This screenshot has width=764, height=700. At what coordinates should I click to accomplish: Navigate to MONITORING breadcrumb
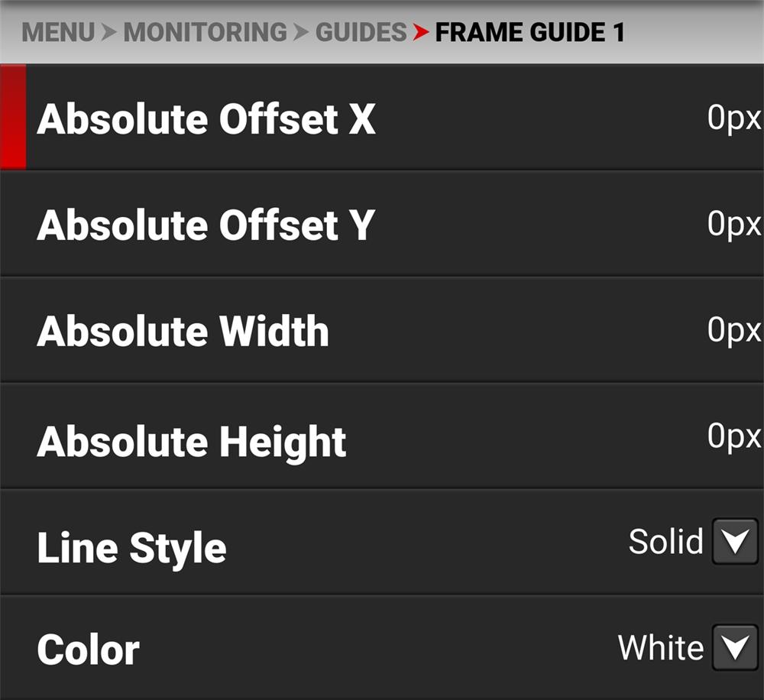tap(205, 32)
